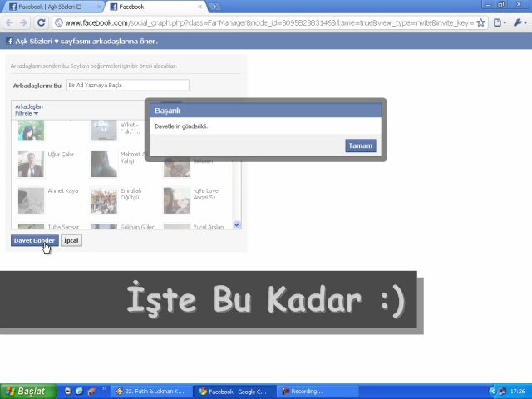This screenshot has width=532, height=399.
Task: Close the 'Facebook | Aşk Sözleri' tab
Action: pyautogui.click(x=99, y=7)
